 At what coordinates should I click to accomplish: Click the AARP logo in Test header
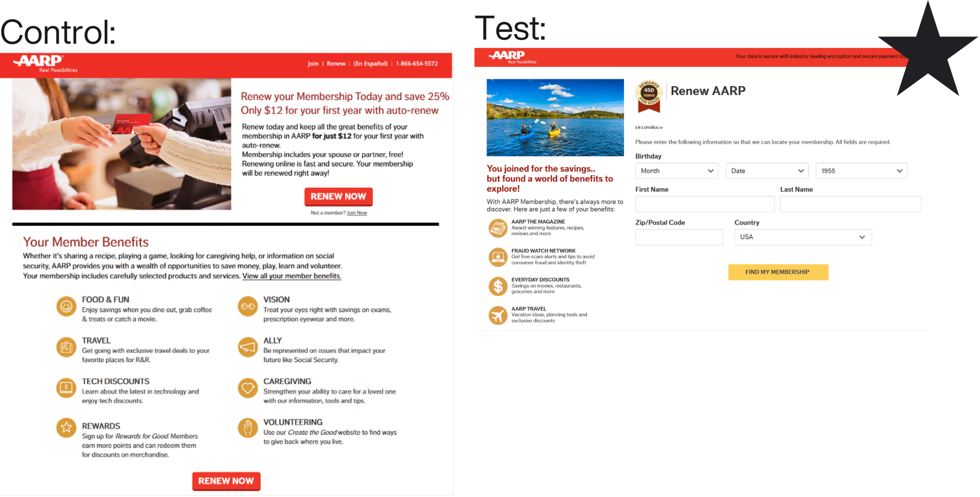(512, 57)
